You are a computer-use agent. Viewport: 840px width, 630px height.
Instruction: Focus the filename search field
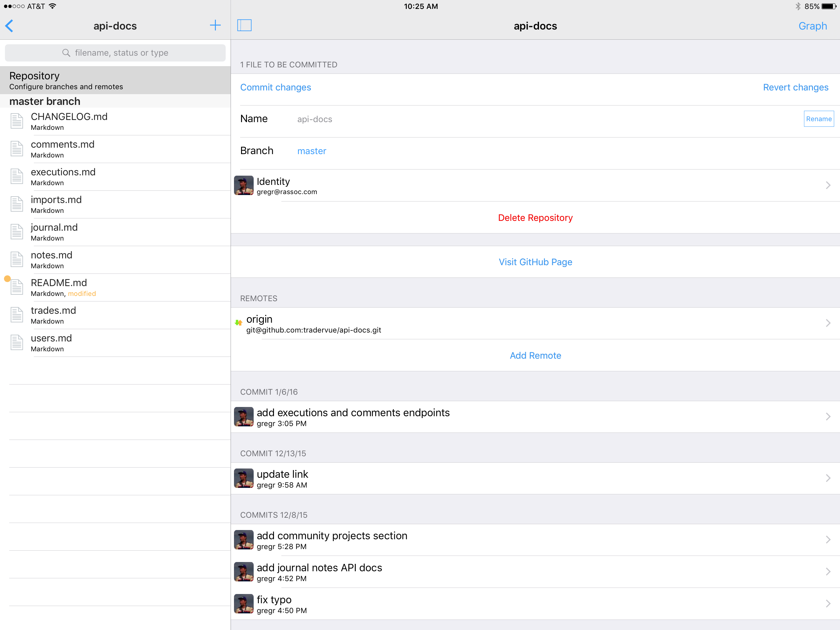(x=121, y=53)
